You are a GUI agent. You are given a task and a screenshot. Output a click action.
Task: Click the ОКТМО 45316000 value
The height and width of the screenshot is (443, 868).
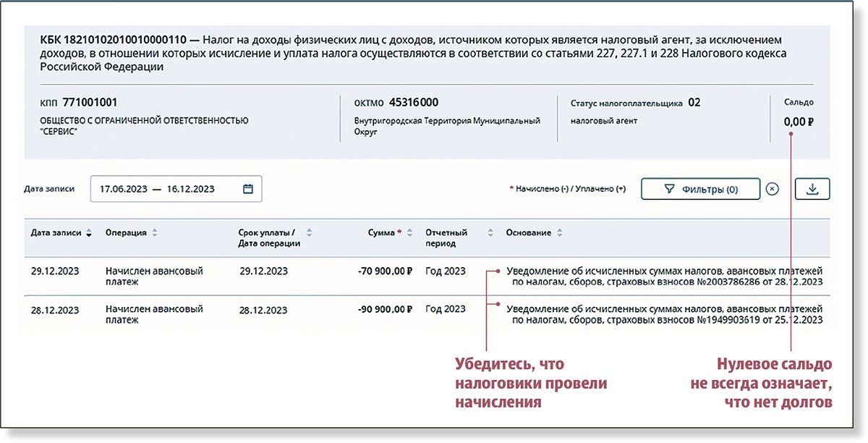[413, 103]
